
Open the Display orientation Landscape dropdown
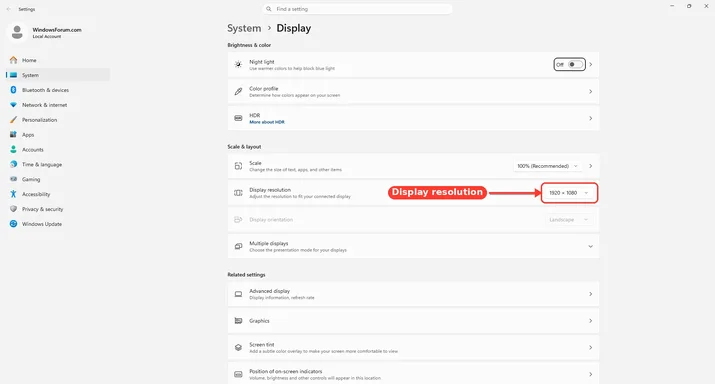pyautogui.click(x=569, y=220)
